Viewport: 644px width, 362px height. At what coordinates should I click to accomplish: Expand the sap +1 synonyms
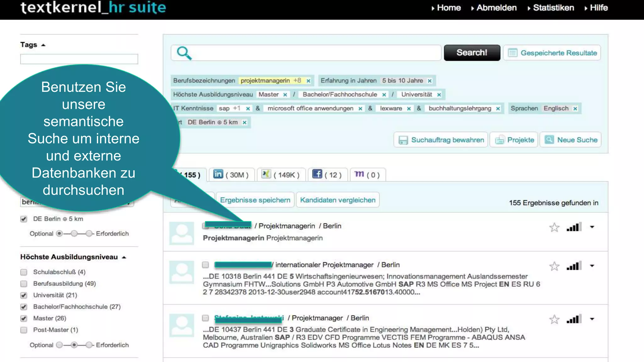pyautogui.click(x=237, y=108)
